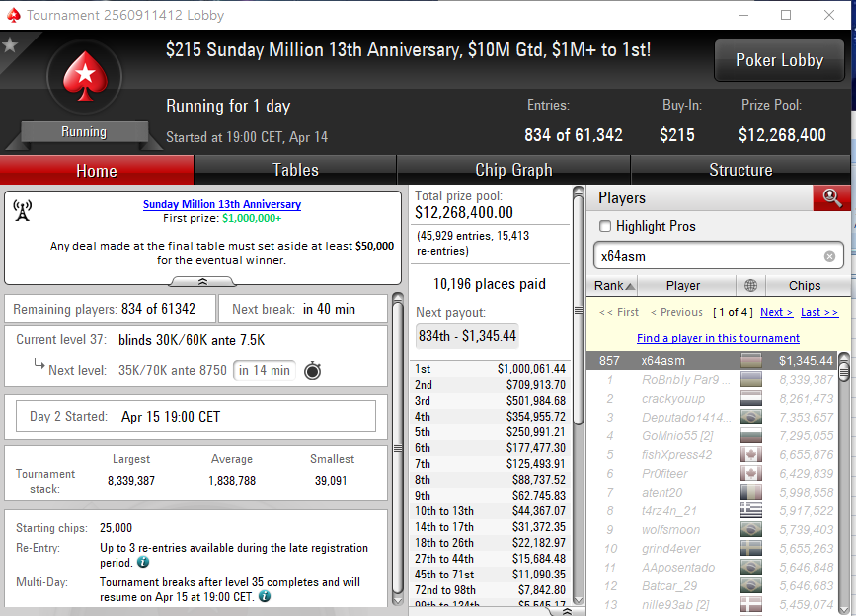Select player wolfsmoon in the list
This screenshot has width=856, height=616.
click(712, 530)
